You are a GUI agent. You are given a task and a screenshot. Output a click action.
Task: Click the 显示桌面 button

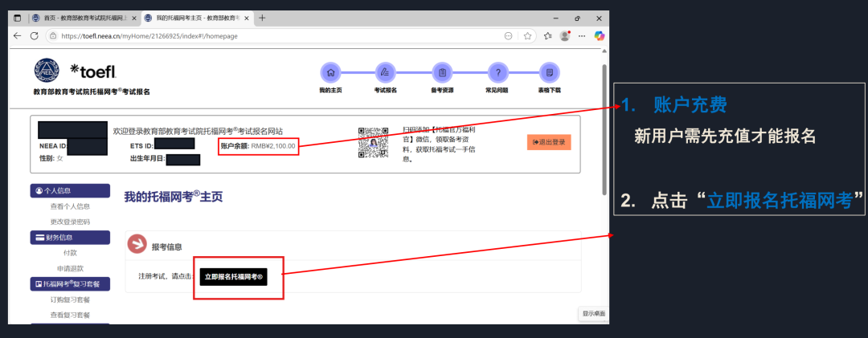pos(593,314)
